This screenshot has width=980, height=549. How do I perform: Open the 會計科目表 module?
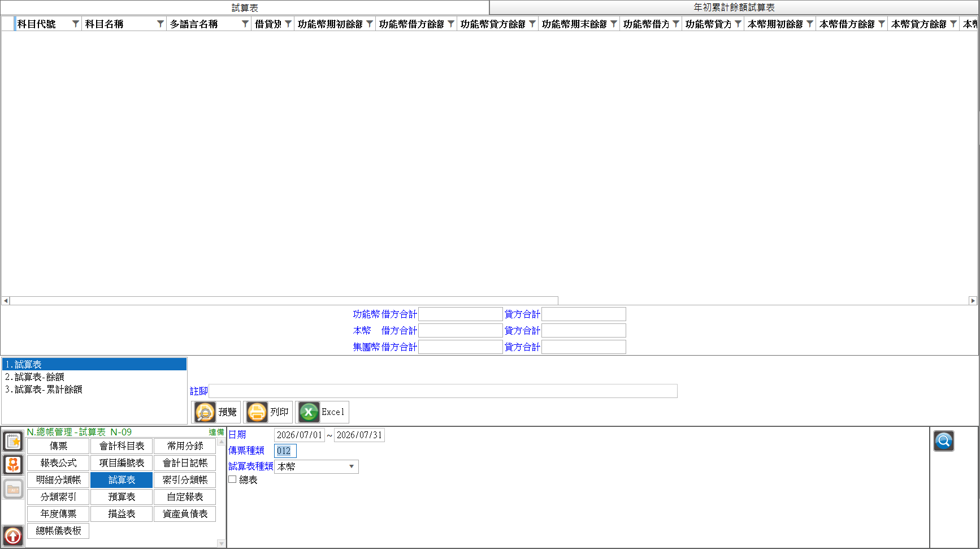tap(122, 446)
